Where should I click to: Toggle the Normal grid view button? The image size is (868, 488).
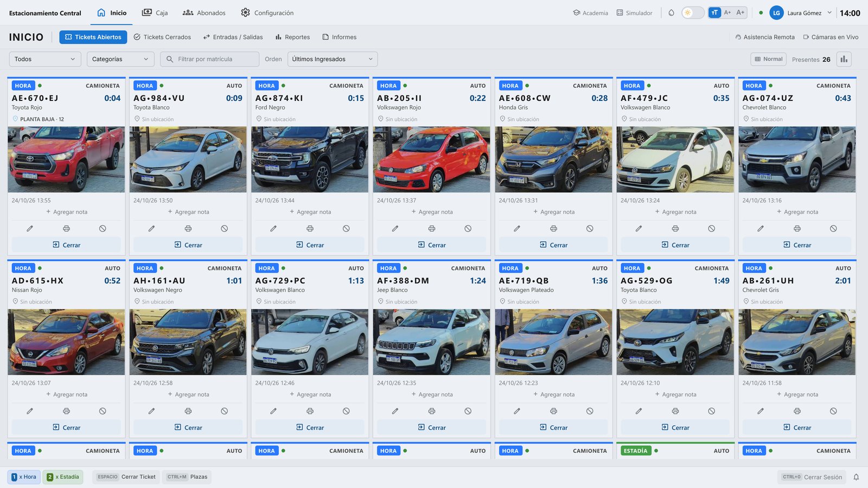(x=769, y=59)
